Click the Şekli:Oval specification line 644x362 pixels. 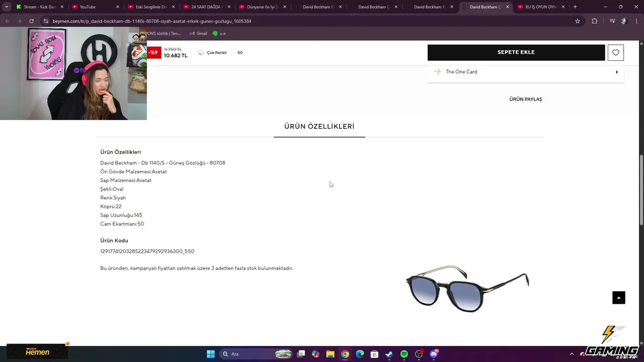tap(112, 189)
